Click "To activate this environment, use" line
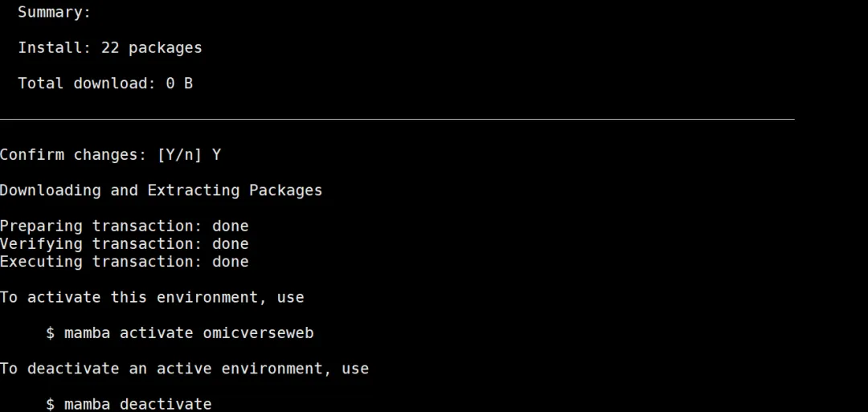The width and height of the screenshot is (868, 412). point(152,297)
